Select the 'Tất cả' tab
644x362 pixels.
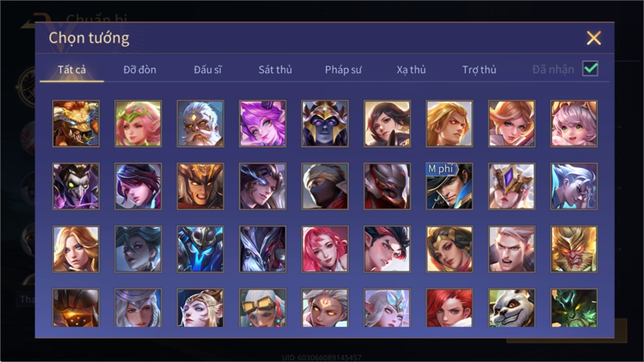tap(72, 70)
